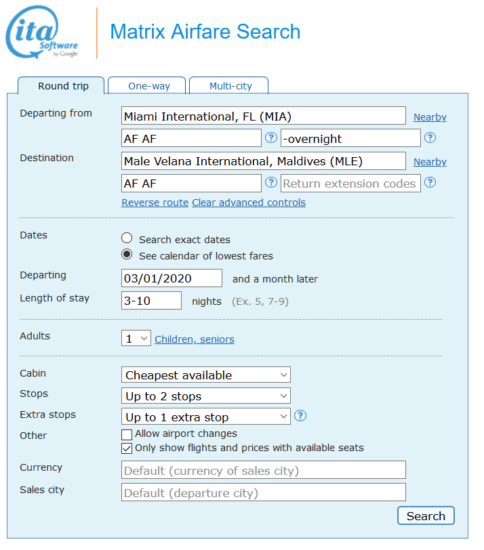Expand the Cabin dropdown
Viewport: 484px width, 550px height.
(x=206, y=375)
